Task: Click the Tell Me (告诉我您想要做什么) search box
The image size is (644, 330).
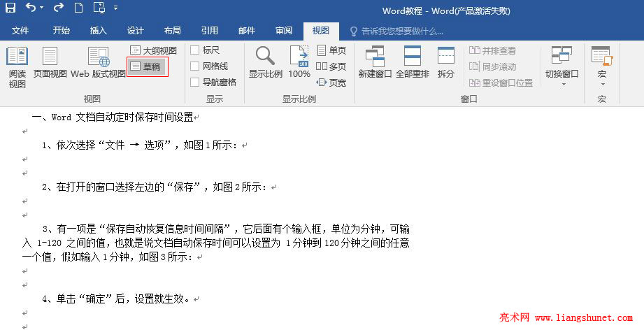Action: (396, 31)
